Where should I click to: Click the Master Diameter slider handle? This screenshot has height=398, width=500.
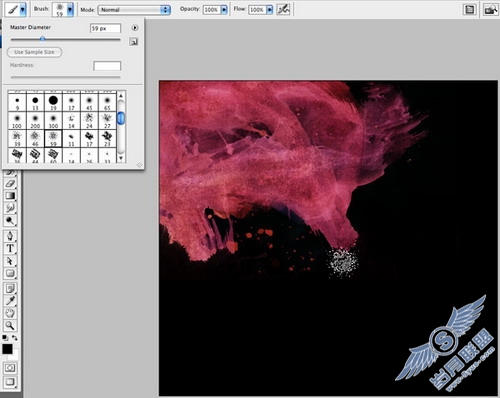[42, 39]
